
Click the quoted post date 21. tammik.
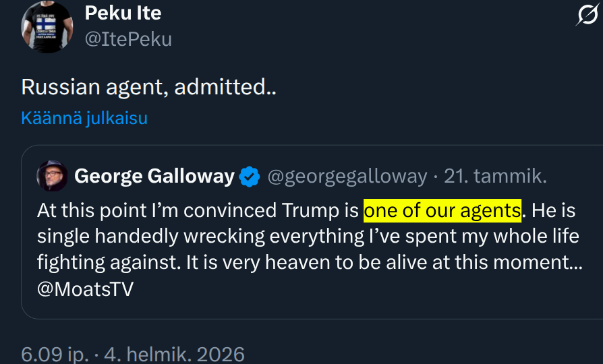click(x=496, y=177)
